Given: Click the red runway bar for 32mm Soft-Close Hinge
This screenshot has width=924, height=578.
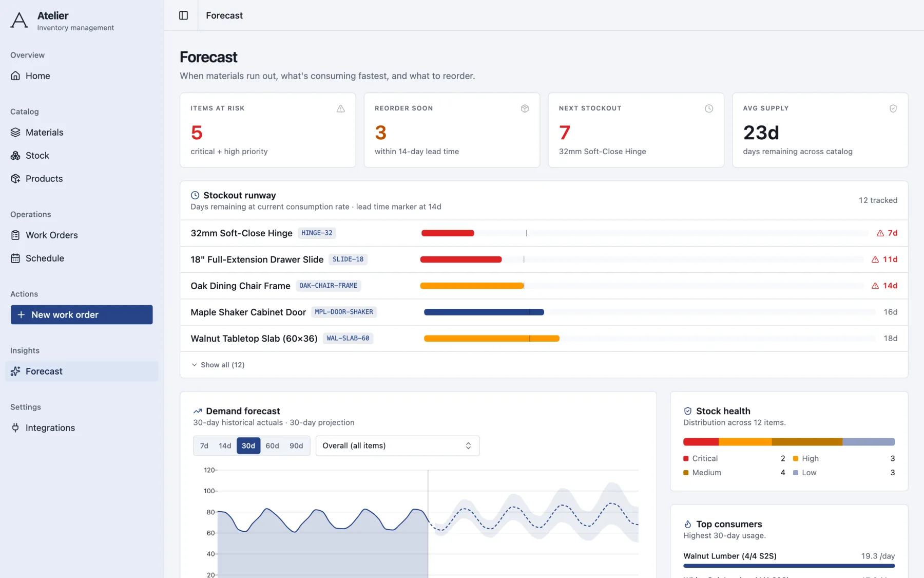Looking at the screenshot, I should (448, 233).
